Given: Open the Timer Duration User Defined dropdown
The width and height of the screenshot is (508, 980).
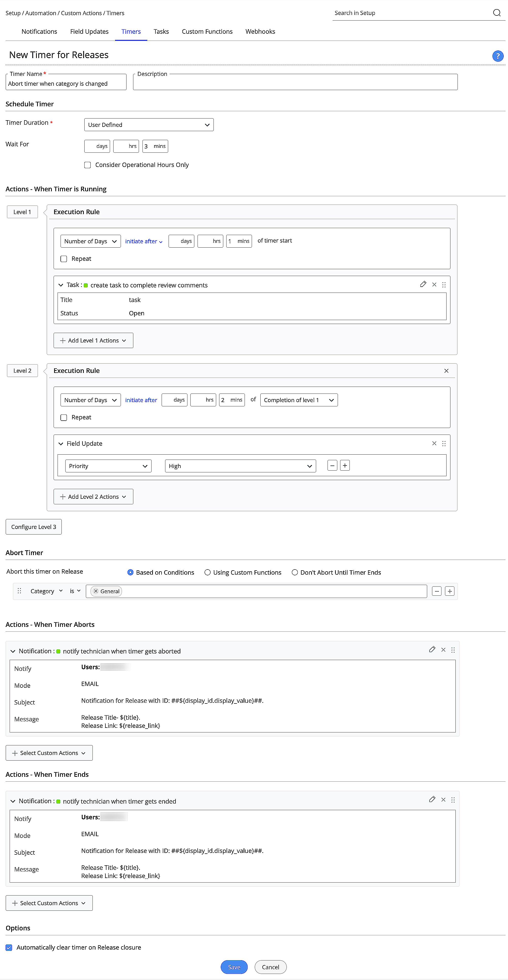Looking at the screenshot, I should tap(149, 125).
